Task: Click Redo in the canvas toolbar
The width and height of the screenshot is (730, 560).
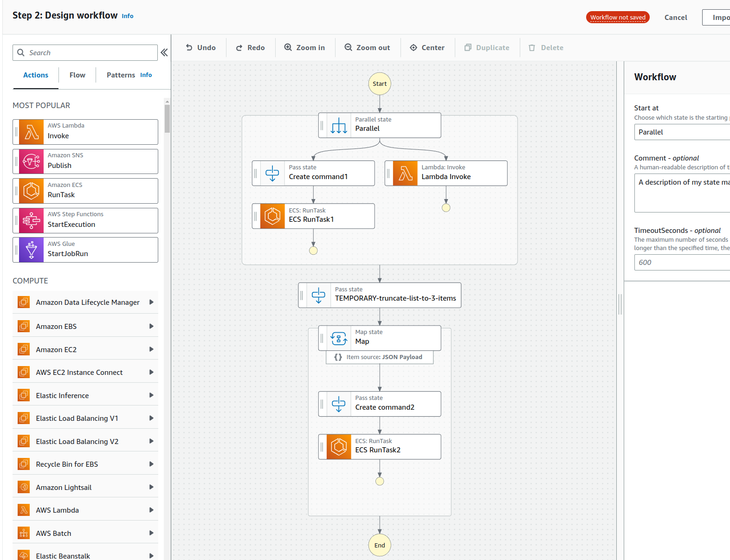Action: click(x=251, y=48)
